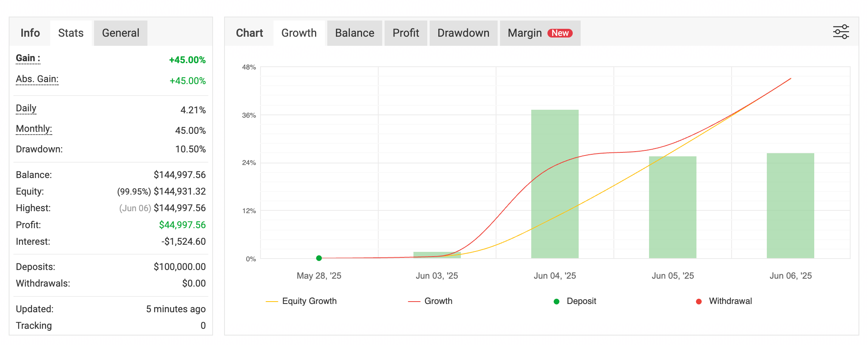This screenshot has height=345, width=868.
Task: Switch to the General tab
Action: [x=121, y=33]
